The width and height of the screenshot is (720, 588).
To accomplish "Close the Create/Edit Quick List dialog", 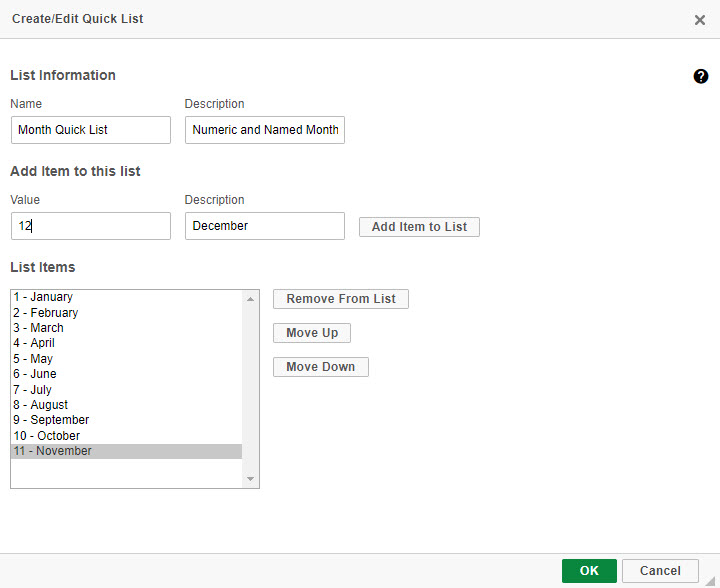I will click(699, 20).
